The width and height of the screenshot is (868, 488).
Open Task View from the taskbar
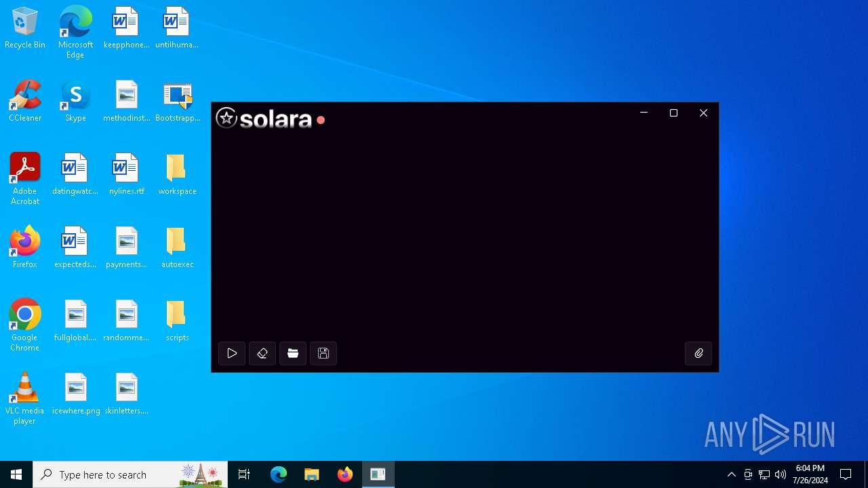coord(244,474)
